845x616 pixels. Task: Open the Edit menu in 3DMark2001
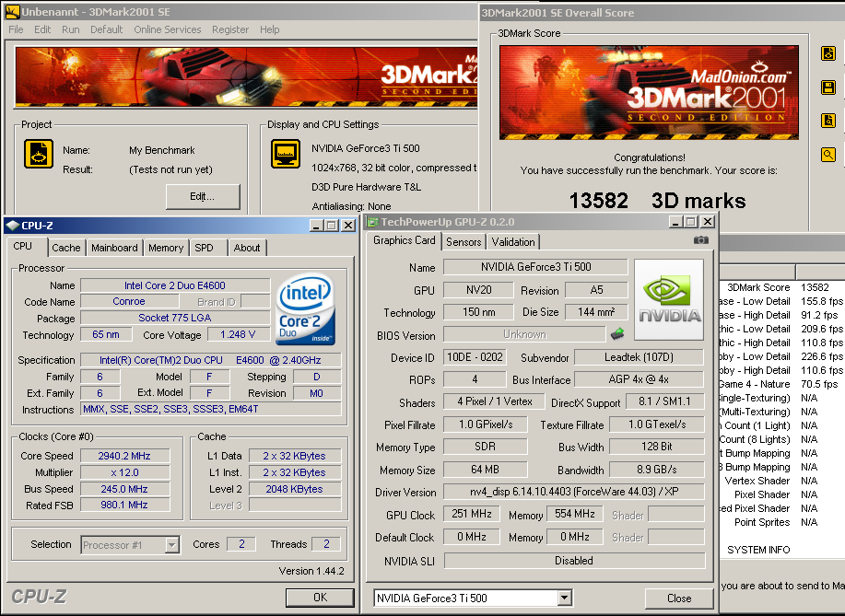42,29
